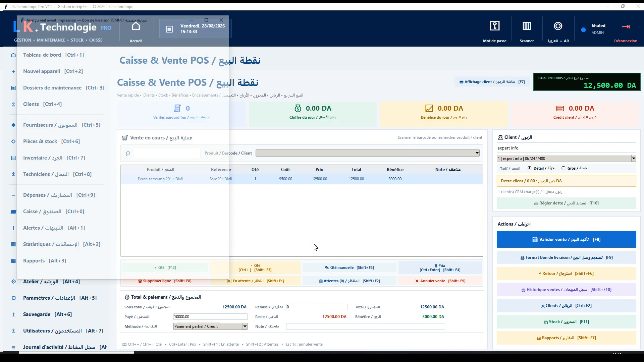The height and width of the screenshot is (362, 644).
Task: Click the Atelier gear icon in sidebar
Action: (13, 282)
